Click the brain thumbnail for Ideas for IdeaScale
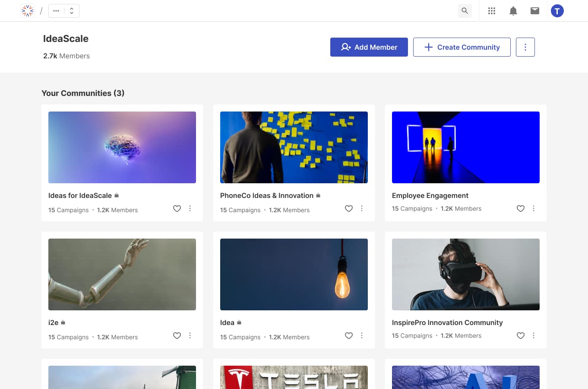This screenshot has height=389, width=588. tap(122, 147)
